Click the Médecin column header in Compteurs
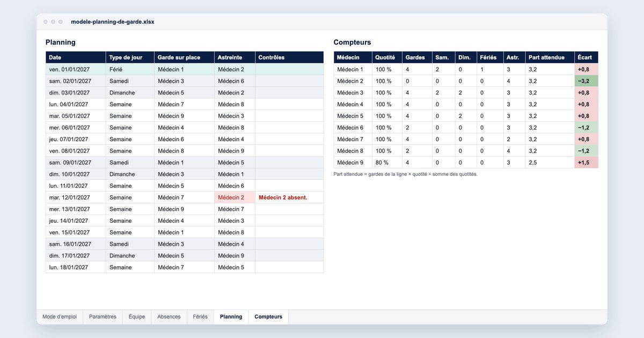 (353, 57)
